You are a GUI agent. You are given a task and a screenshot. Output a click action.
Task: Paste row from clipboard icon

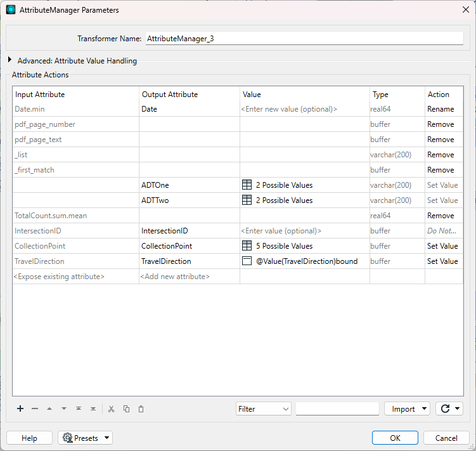141,409
